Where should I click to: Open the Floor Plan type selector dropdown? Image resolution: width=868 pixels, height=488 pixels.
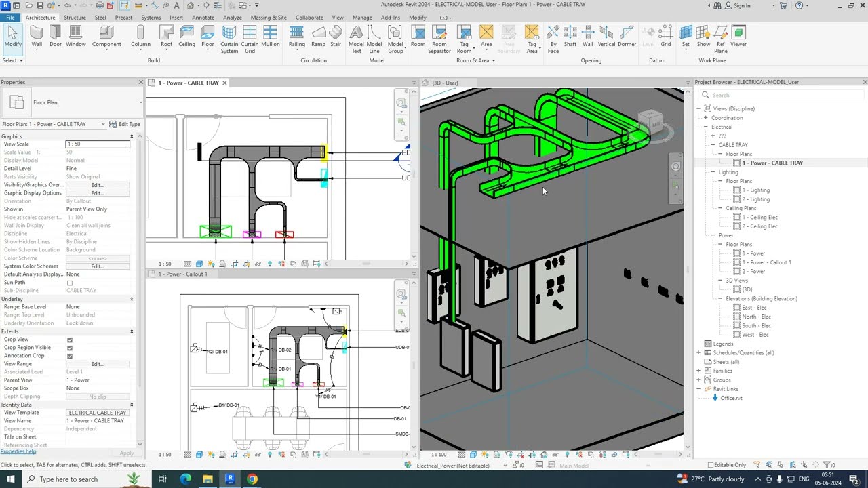[x=141, y=102]
